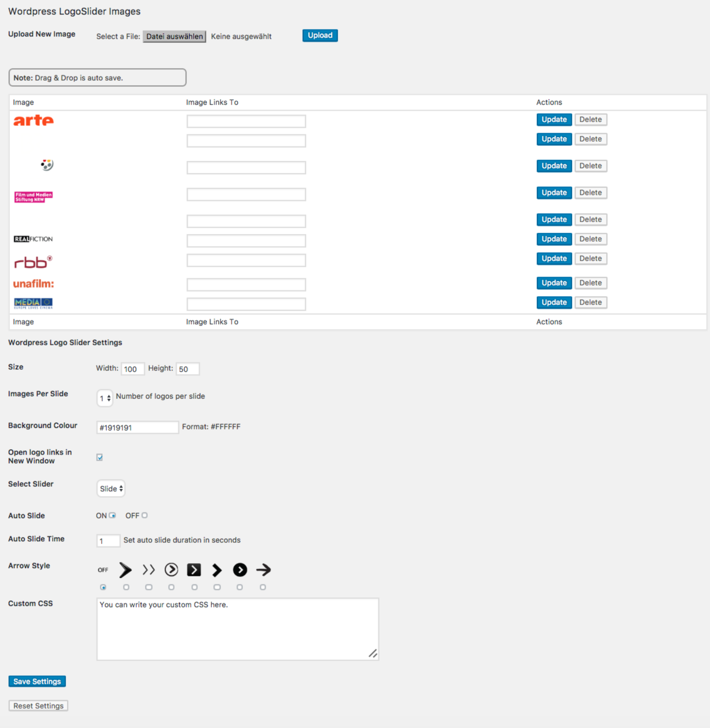Screen dimensions: 710x728
Task: Select the straight right arrow style icon
Action: 264,570
